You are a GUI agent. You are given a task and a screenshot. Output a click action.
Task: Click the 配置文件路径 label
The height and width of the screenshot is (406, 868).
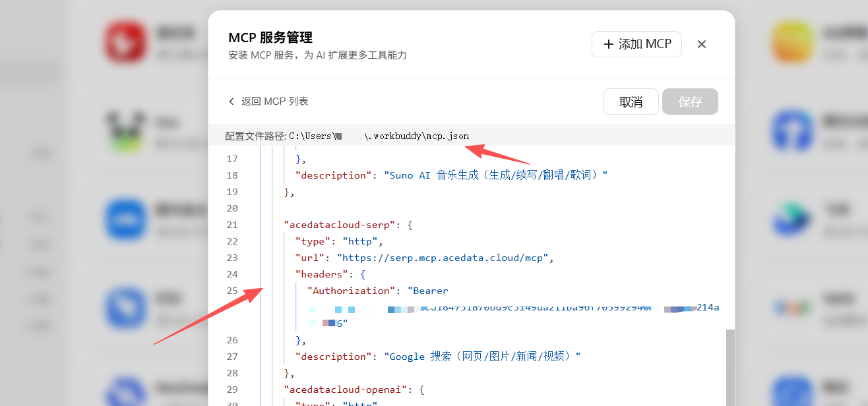(x=255, y=136)
